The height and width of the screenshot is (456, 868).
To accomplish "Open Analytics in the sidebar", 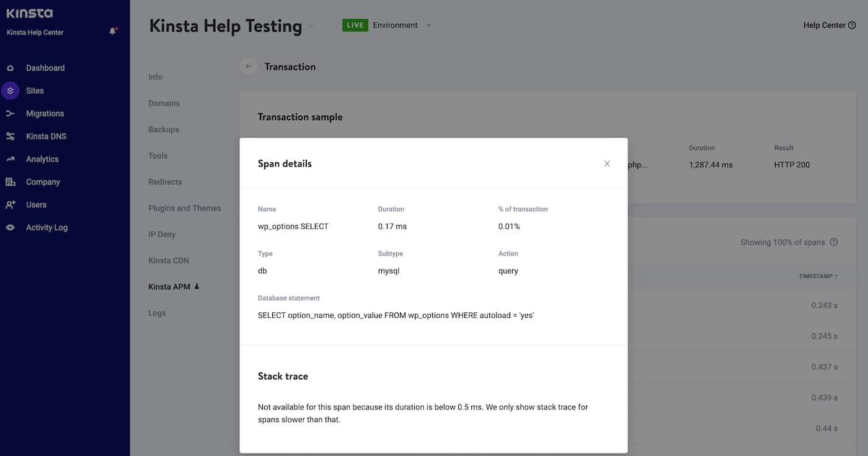I will click(42, 159).
